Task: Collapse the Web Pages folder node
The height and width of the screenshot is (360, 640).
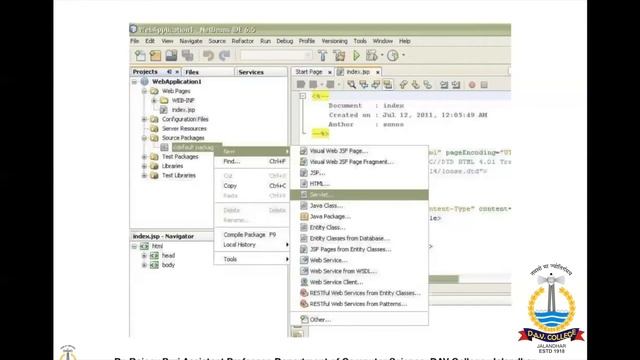Action: (144, 91)
